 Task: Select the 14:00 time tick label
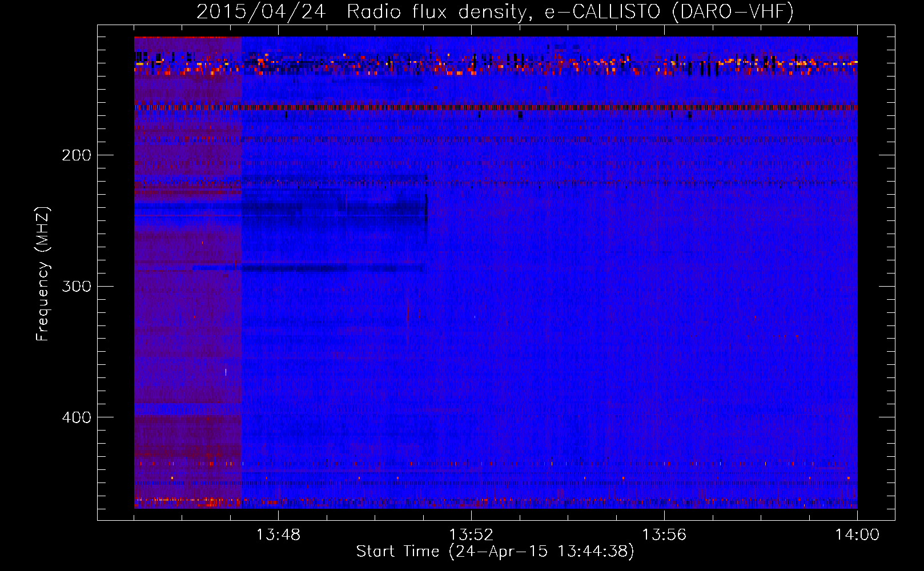pyautogui.click(x=857, y=535)
